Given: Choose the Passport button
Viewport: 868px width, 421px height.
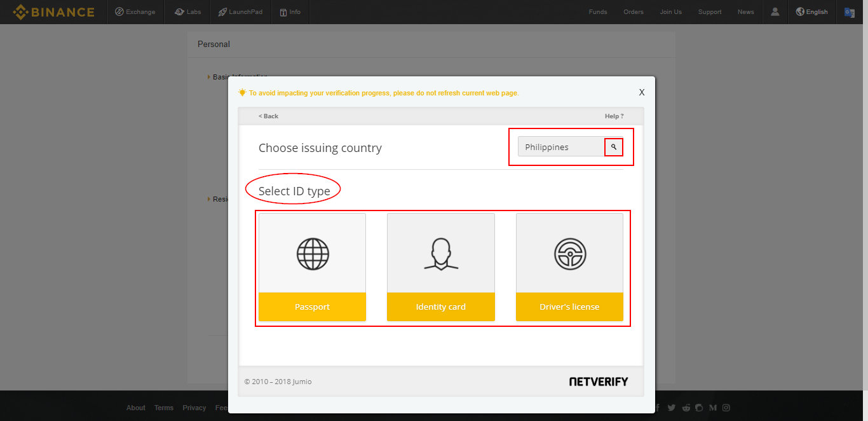Looking at the screenshot, I should coord(313,307).
